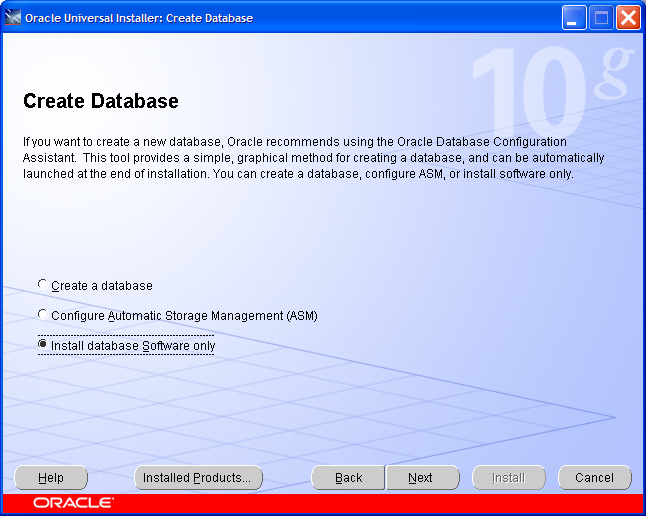
Task: Go Back to previous installer step
Action: coord(348,478)
